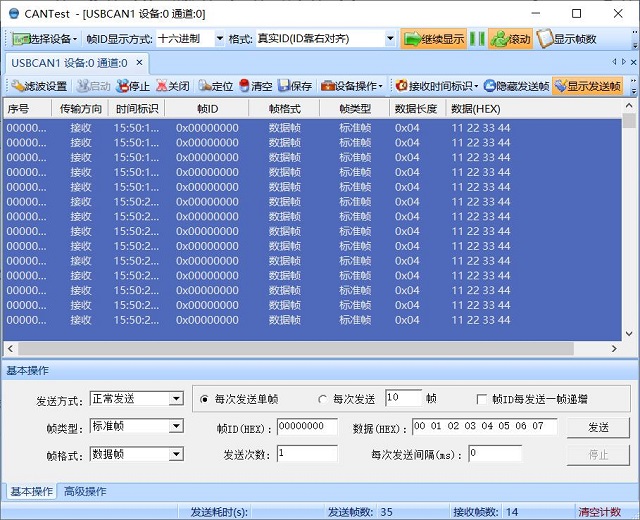The image size is (640, 520).
Task: Select the 每次发送 N 帧 radio button
Action: point(322,399)
